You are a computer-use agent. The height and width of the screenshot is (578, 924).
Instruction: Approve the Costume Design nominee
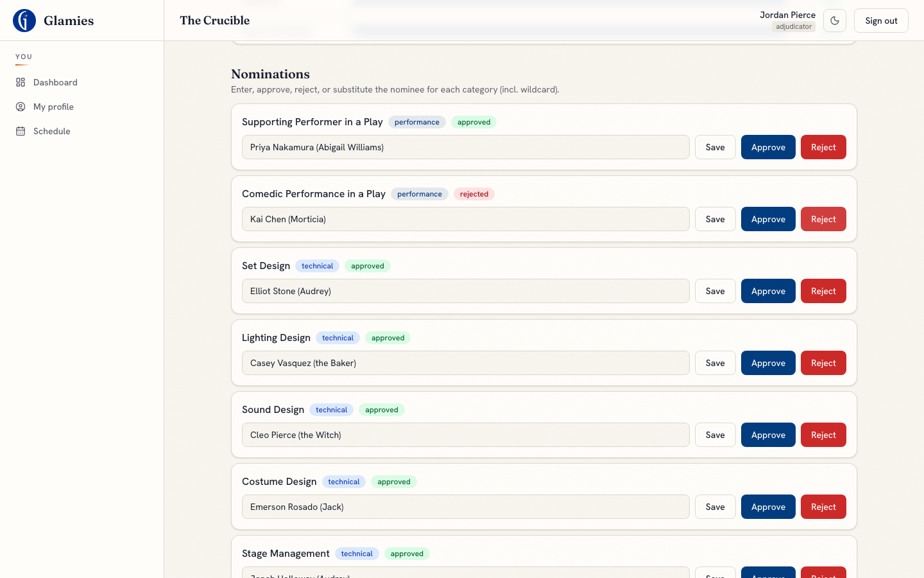pos(768,507)
